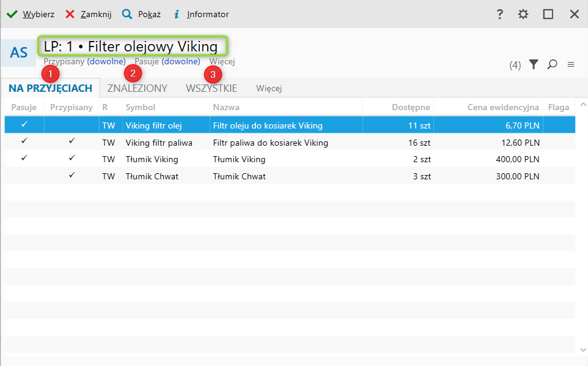The width and height of the screenshot is (588, 366).
Task: Close the window with the X icon
Action: [574, 14]
